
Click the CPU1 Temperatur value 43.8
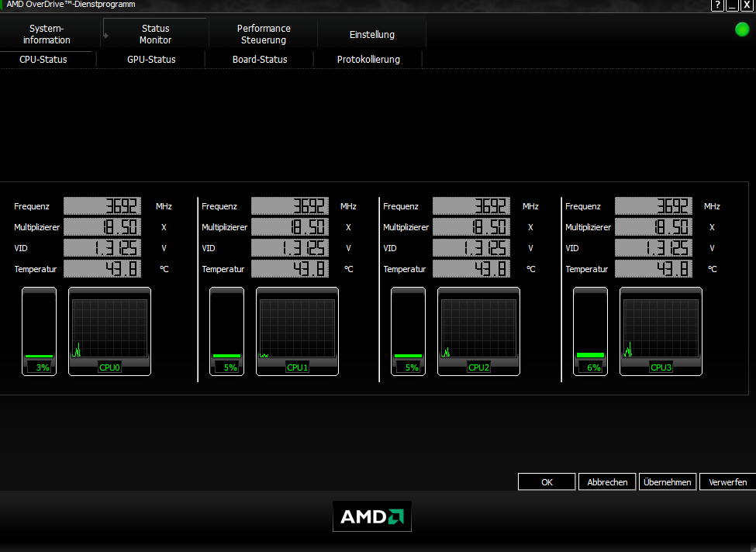coord(290,268)
